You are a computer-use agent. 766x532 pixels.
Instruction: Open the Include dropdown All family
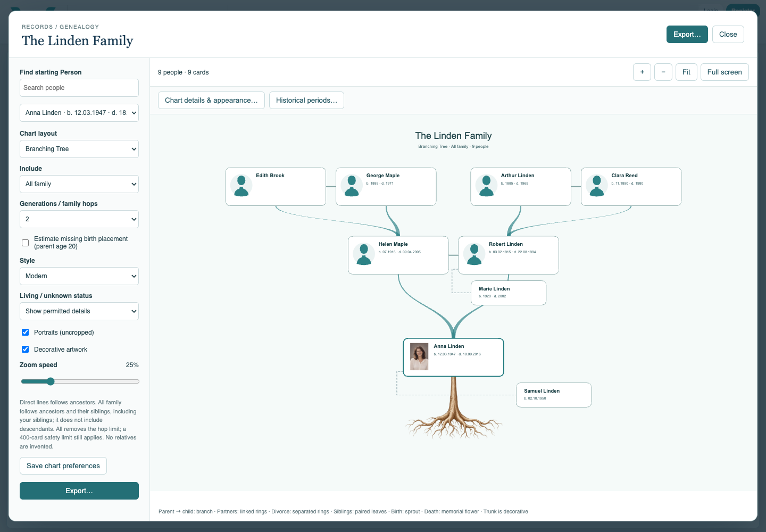[x=79, y=184]
